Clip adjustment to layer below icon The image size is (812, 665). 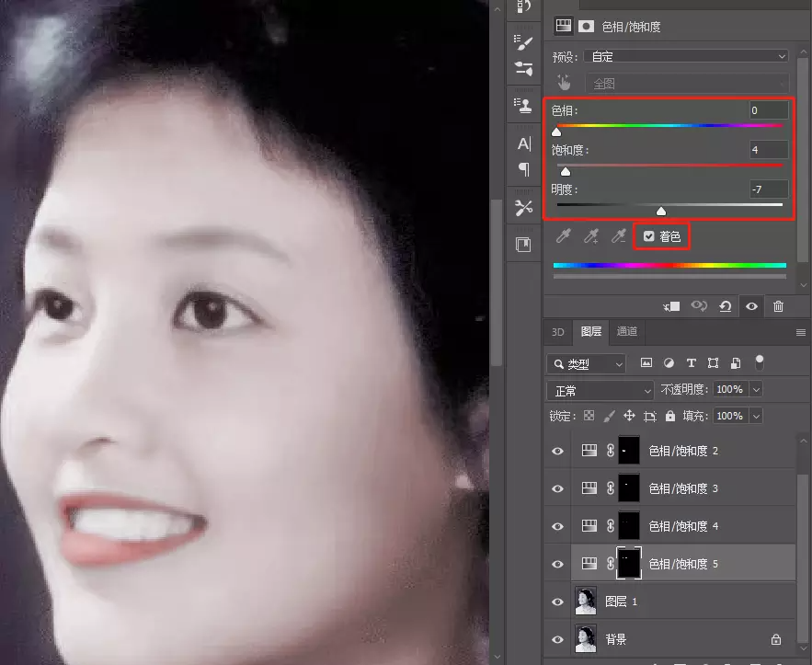pos(671,306)
